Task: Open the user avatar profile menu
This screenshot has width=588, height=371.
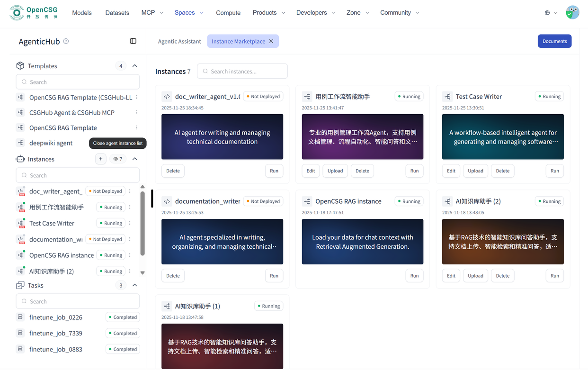Action: point(572,13)
